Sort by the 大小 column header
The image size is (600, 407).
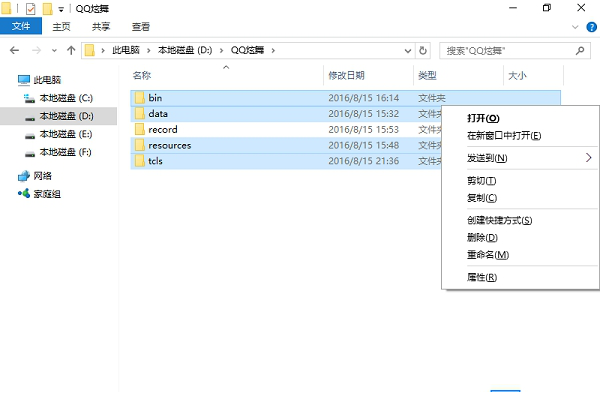(517, 75)
